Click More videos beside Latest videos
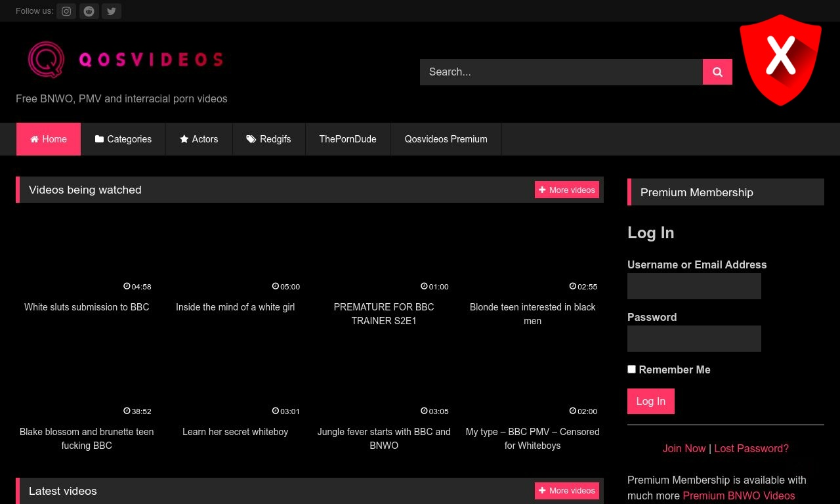840x504 pixels. (x=567, y=491)
